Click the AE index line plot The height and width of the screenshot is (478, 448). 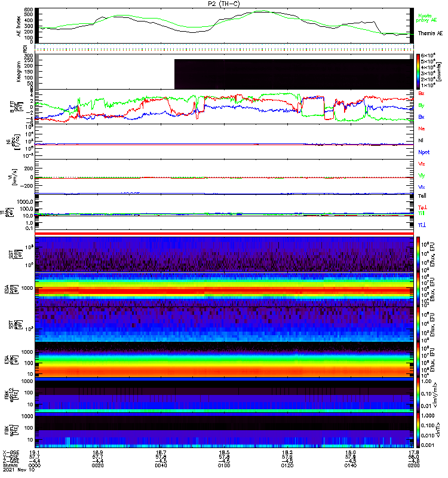pyautogui.click(x=224, y=26)
